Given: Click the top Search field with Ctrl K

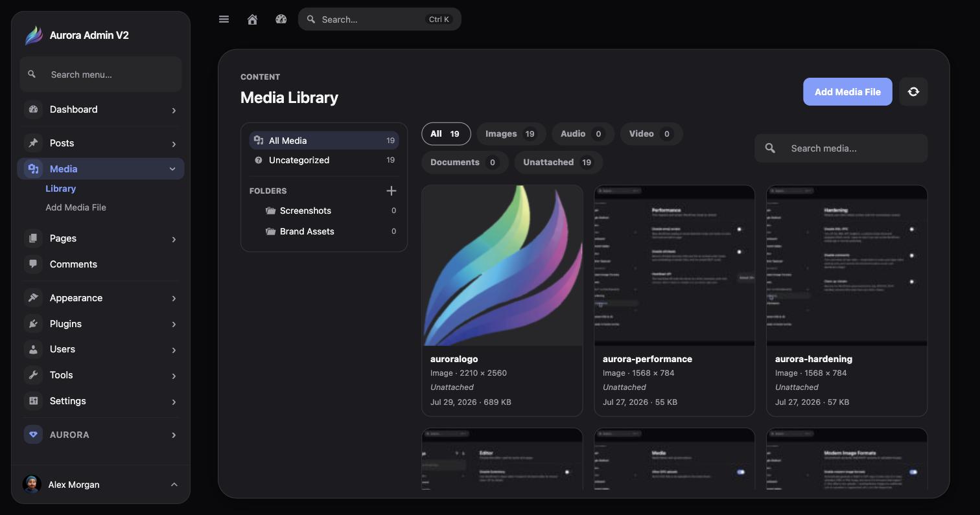Looking at the screenshot, I should click(x=380, y=19).
